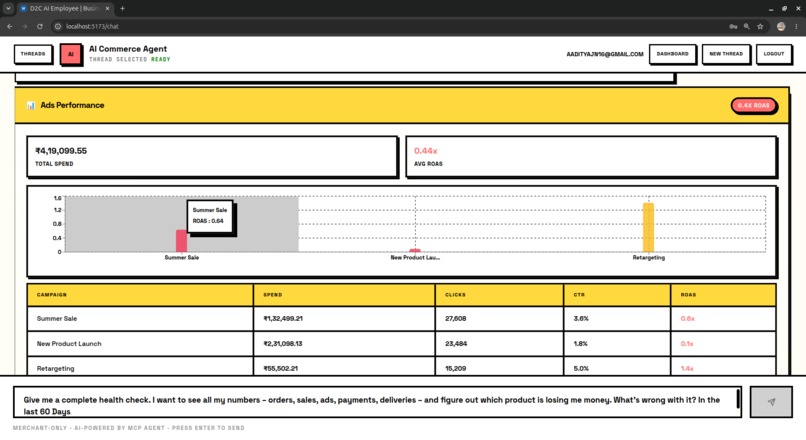This screenshot has height=440, width=806.
Task: Open the browser profile avatar
Action: pos(781,26)
